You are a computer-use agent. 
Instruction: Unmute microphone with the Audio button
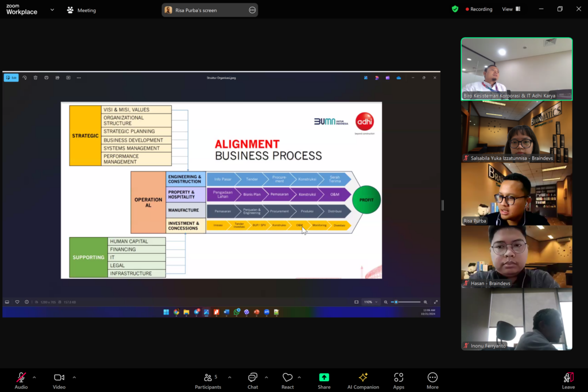click(x=21, y=378)
